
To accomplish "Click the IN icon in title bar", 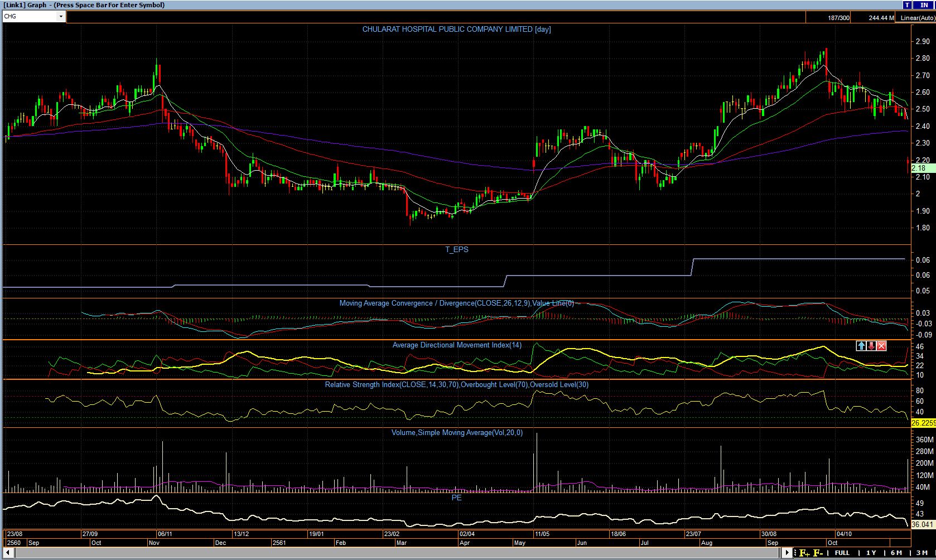I will tap(924, 5).
